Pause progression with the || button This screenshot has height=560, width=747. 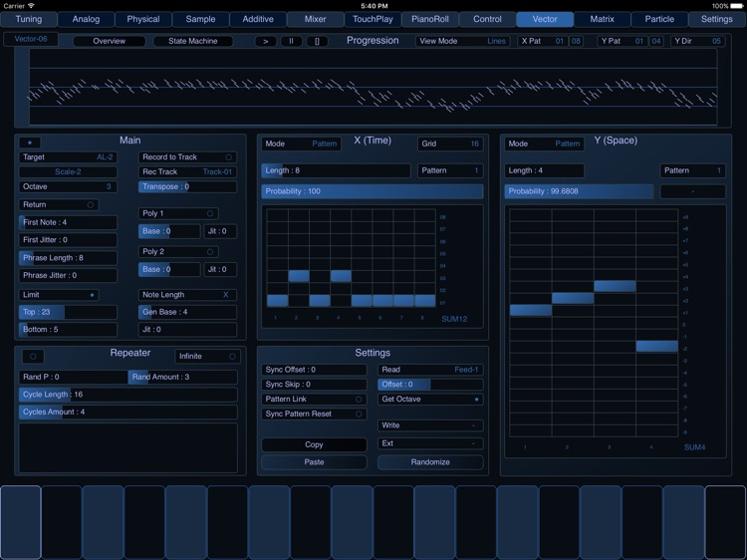coord(291,41)
